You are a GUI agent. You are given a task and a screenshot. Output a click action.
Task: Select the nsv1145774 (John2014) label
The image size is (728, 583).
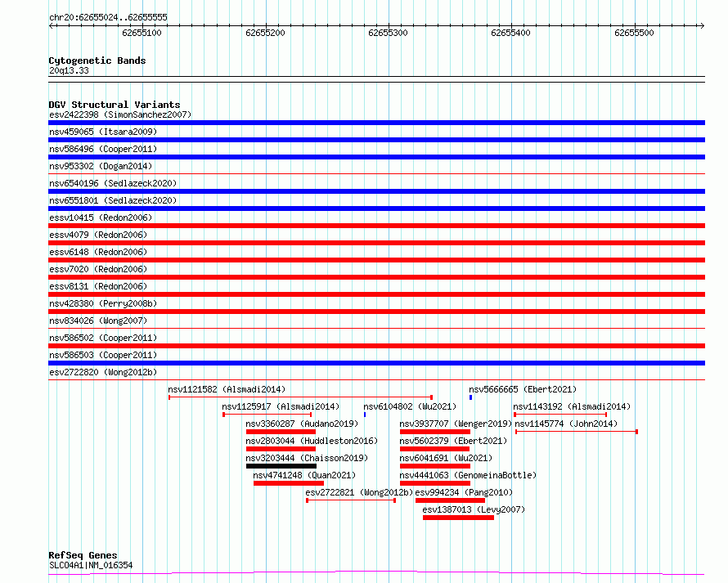click(566, 424)
